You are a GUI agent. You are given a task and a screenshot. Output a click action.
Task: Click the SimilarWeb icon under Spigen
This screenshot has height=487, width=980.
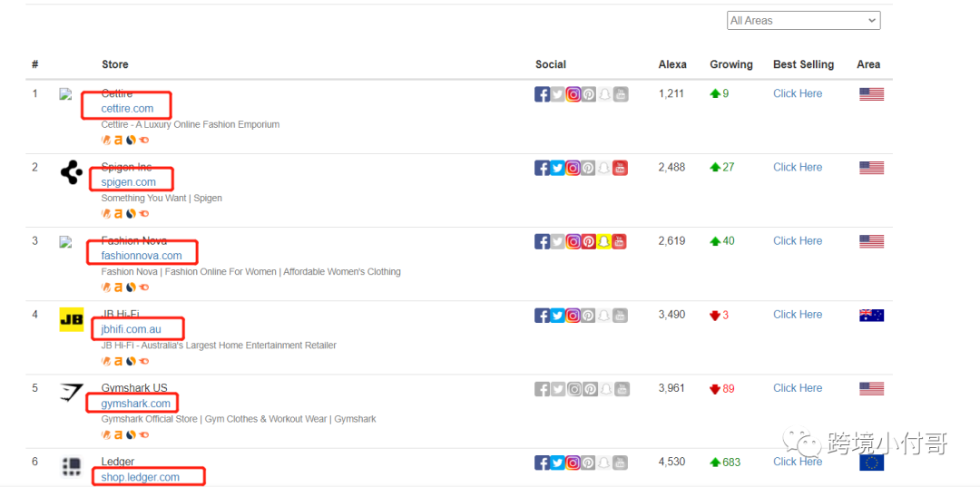131,213
